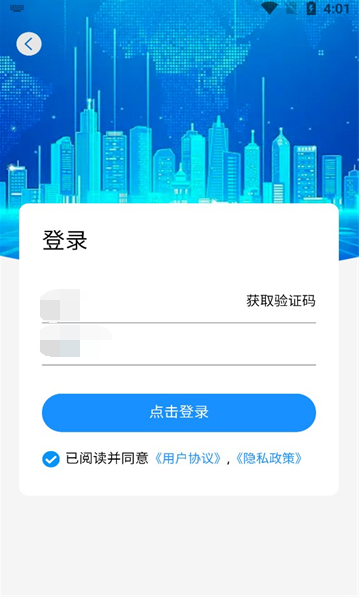Click the blurred placeholder in first field
The image size is (362, 601).
tap(60, 305)
